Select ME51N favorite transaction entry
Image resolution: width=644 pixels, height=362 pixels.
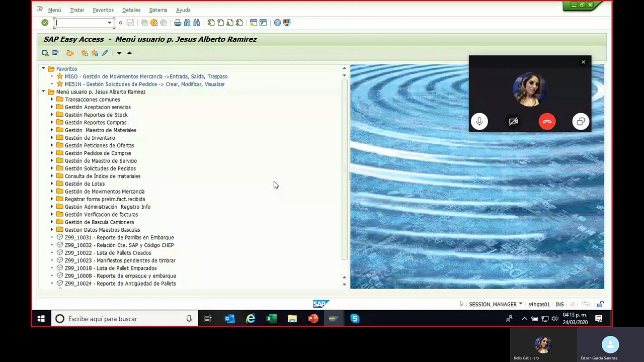[x=145, y=84]
